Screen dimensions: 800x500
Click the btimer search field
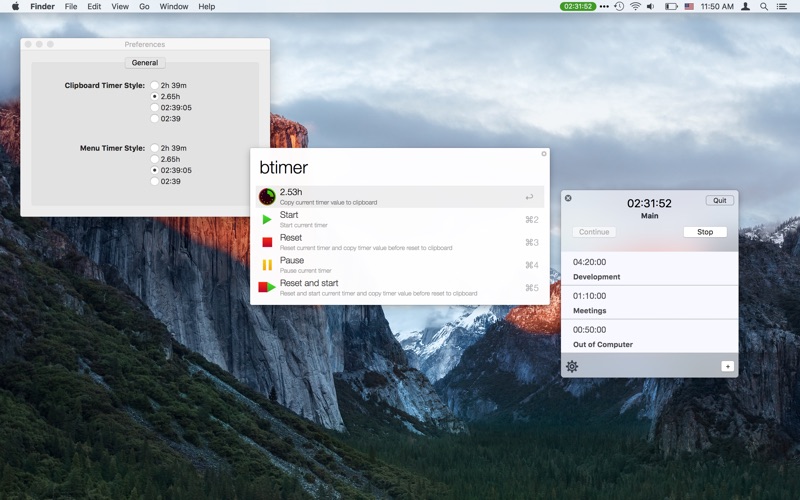click(x=398, y=167)
